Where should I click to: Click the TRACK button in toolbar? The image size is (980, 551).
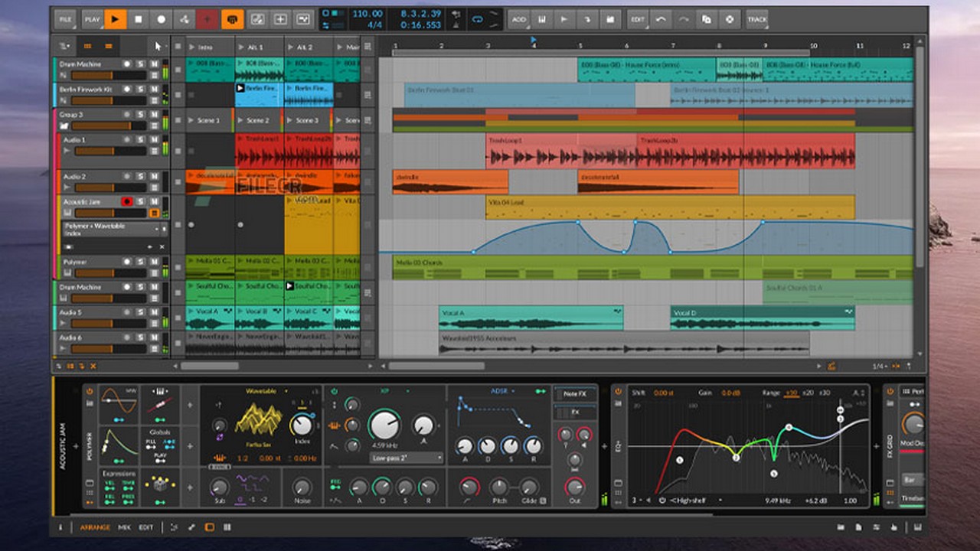coord(756,18)
